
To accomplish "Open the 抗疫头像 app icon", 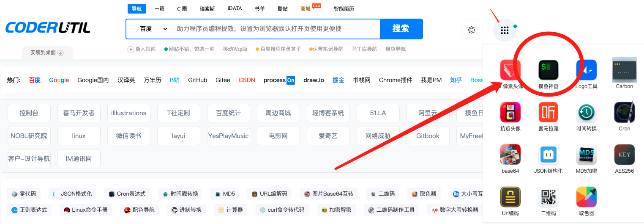I will (510, 112).
